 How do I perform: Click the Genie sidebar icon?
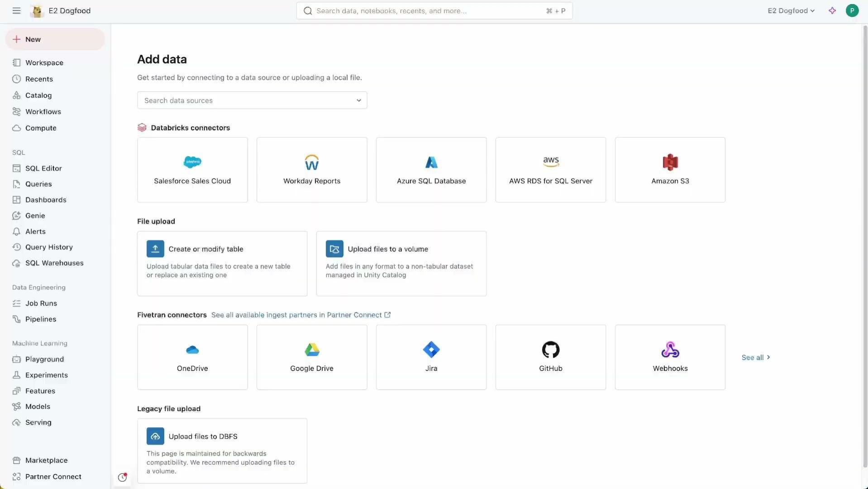(17, 216)
